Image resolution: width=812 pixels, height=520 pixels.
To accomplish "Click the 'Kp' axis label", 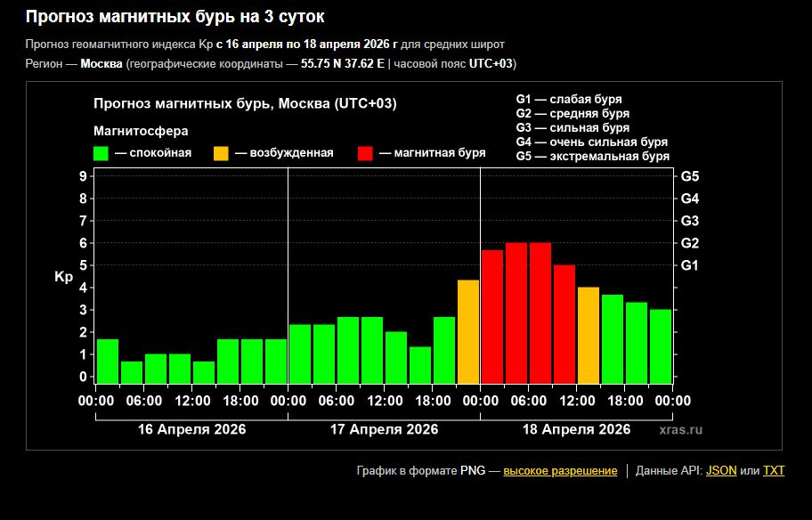I will (63, 277).
